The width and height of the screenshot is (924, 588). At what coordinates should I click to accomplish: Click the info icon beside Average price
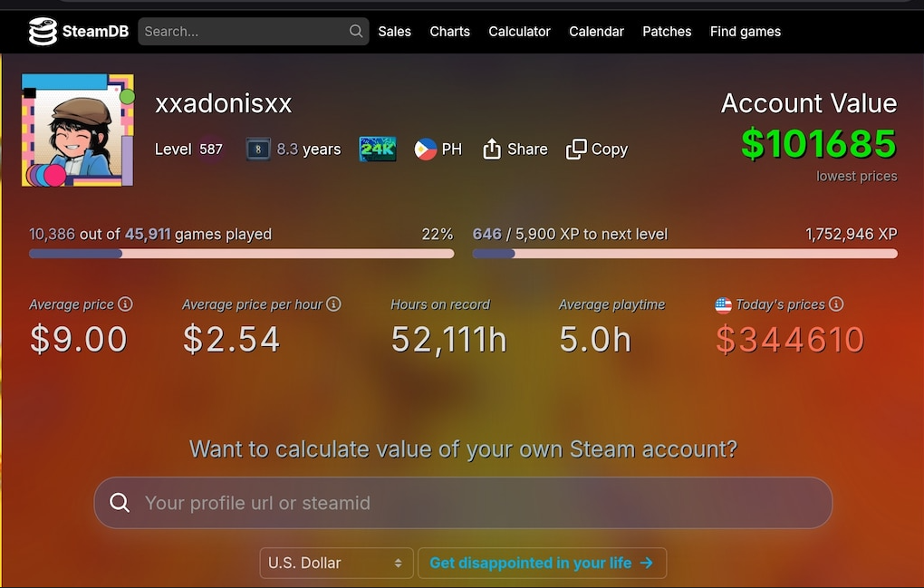click(x=125, y=304)
